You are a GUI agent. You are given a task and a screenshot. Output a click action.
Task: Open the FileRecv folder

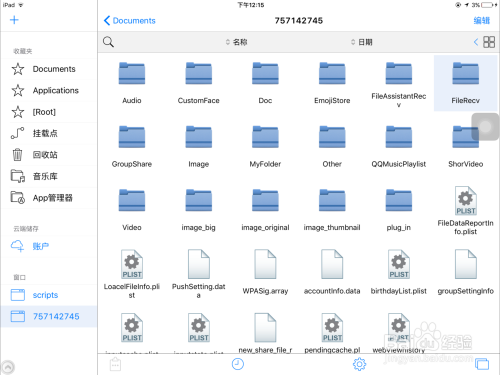(466, 83)
